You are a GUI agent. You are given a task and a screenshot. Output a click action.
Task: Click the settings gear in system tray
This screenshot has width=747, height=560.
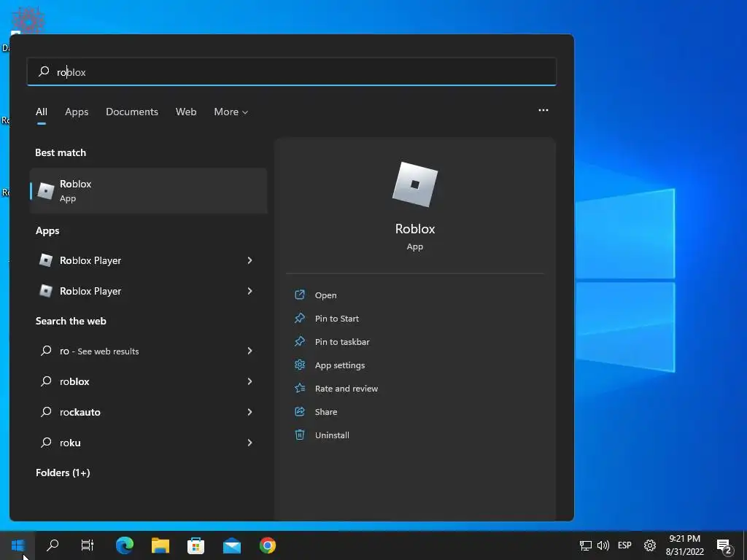(650, 545)
